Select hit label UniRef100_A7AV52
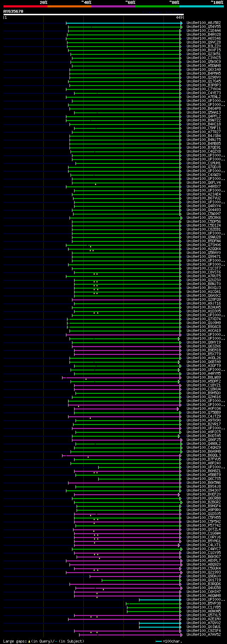Image resolution: width=227 pixels, height=644 pixels. click(x=204, y=634)
